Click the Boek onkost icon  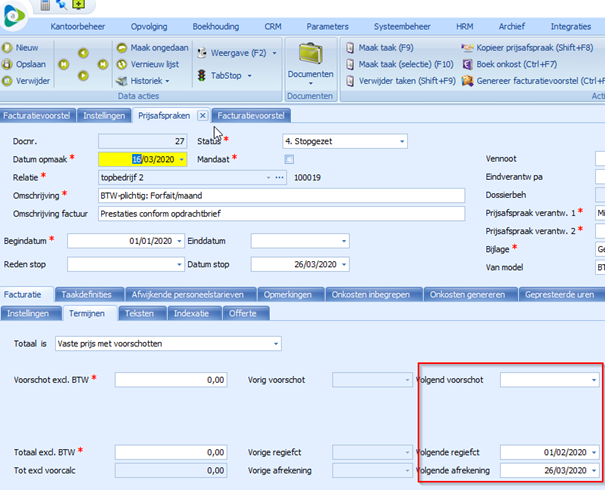[467, 63]
